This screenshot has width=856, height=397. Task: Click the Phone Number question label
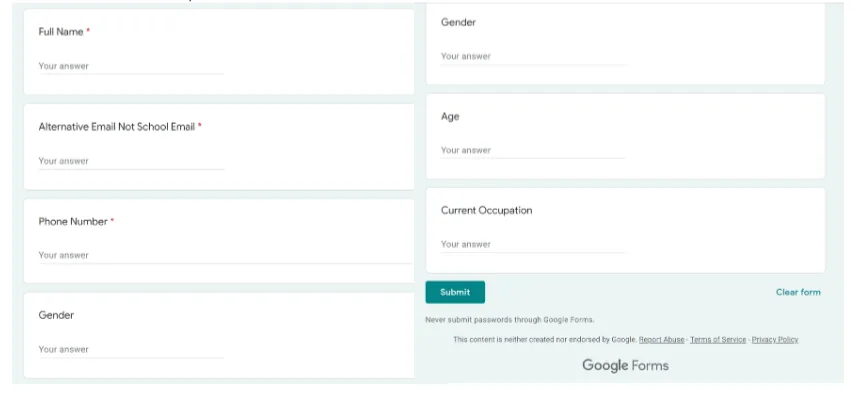click(x=73, y=222)
